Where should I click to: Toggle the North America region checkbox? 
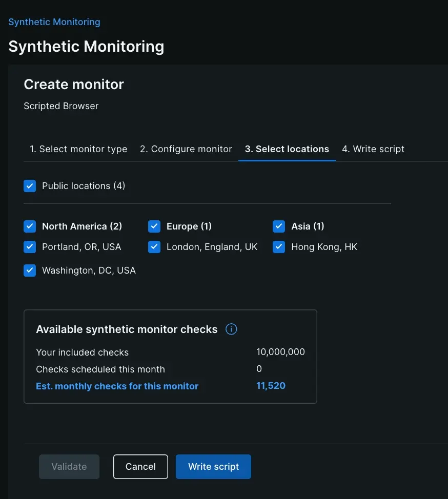(30, 226)
